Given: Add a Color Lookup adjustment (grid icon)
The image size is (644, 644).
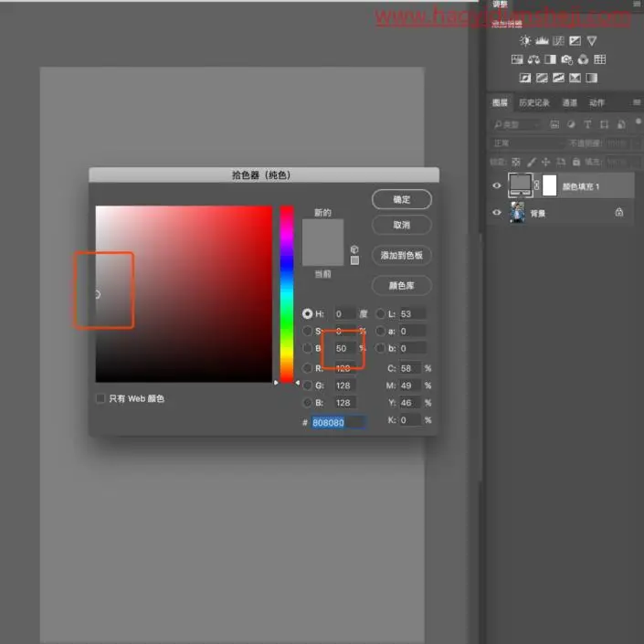Looking at the screenshot, I should (x=599, y=59).
